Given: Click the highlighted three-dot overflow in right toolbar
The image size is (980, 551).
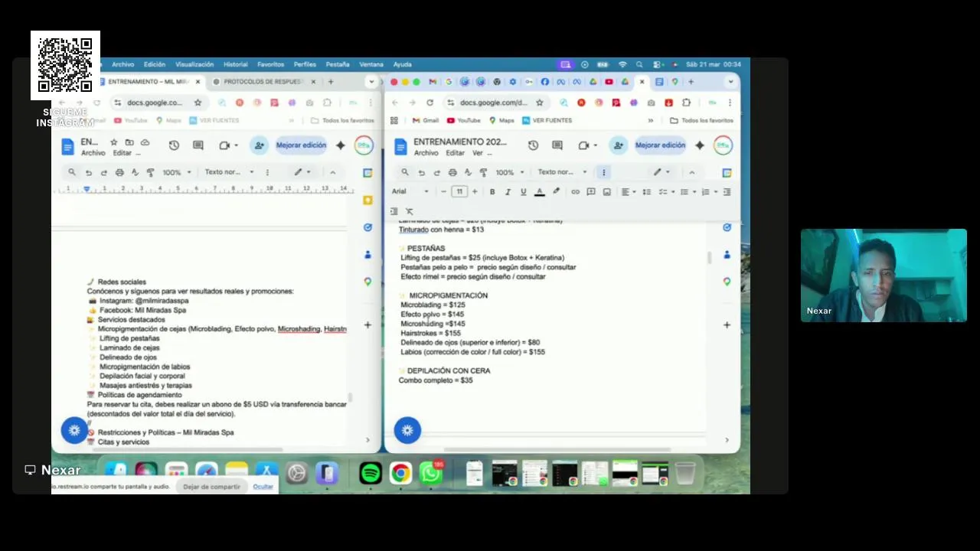Looking at the screenshot, I should point(603,172).
